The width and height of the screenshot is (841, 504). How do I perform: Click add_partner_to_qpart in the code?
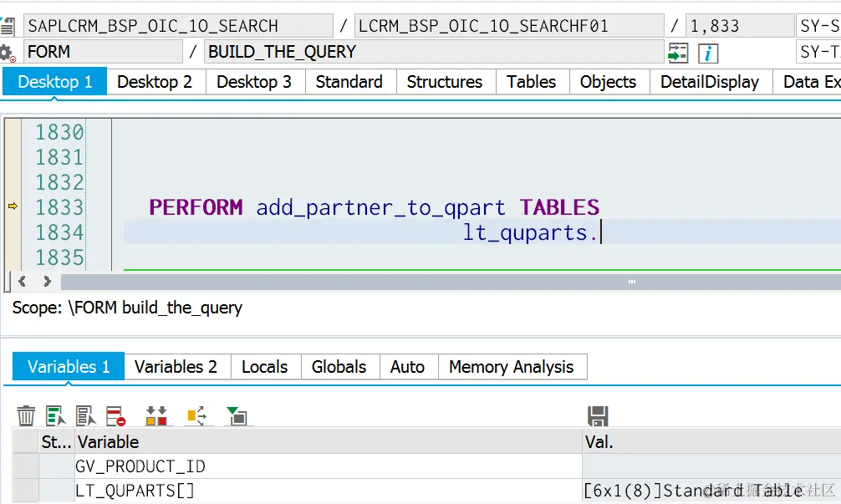(x=381, y=207)
